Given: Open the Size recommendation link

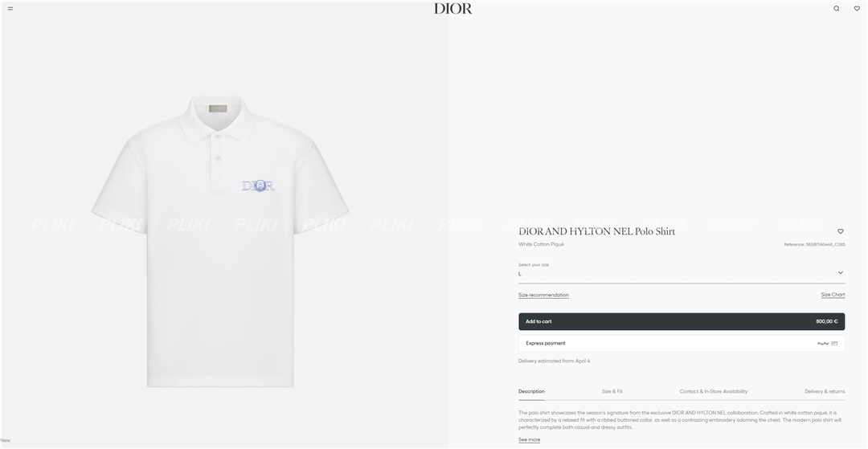Looking at the screenshot, I should pyautogui.click(x=543, y=295).
